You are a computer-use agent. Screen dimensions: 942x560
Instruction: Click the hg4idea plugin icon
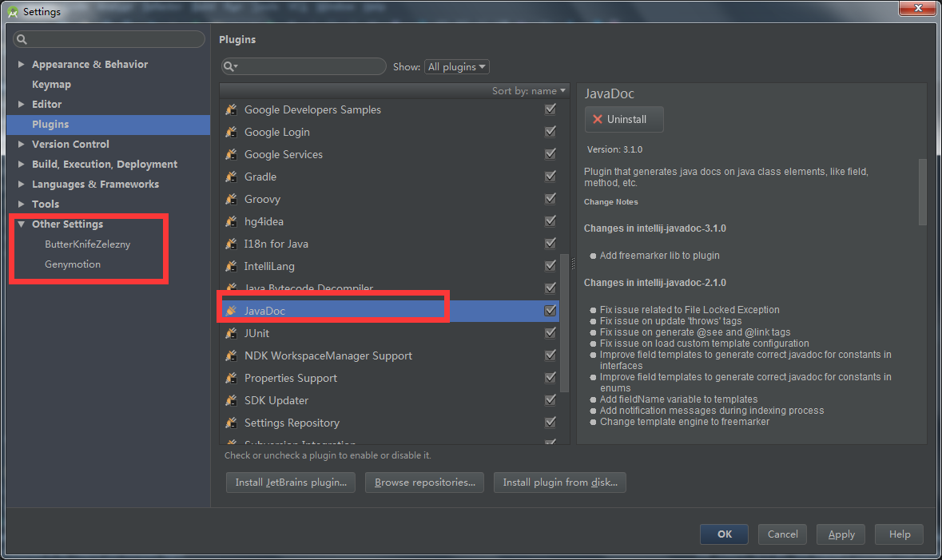231,221
